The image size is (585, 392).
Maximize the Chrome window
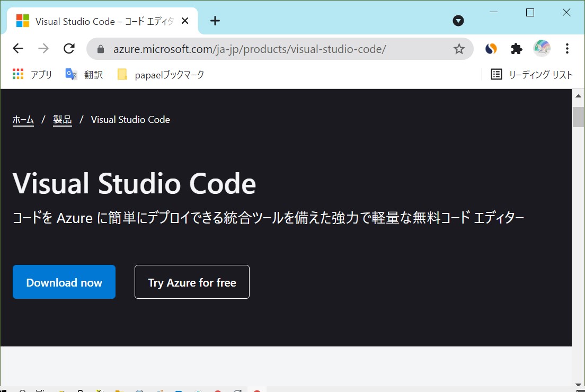pyautogui.click(x=530, y=12)
